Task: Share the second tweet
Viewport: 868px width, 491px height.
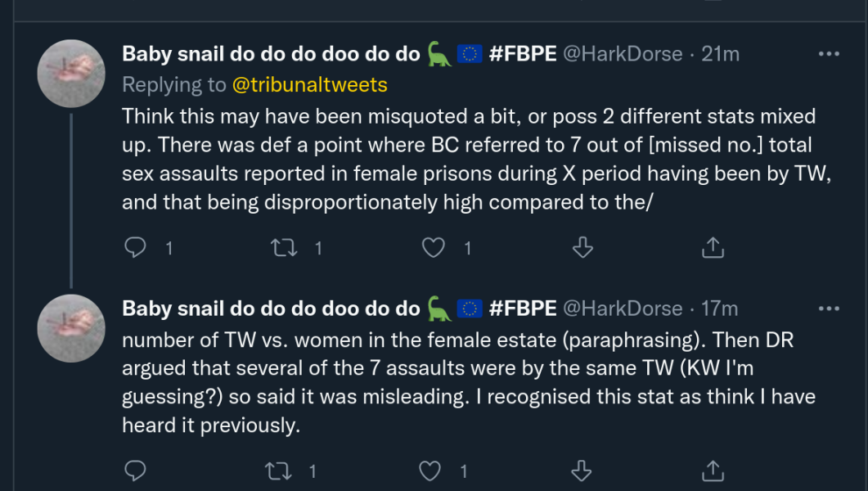Action: (x=712, y=471)
